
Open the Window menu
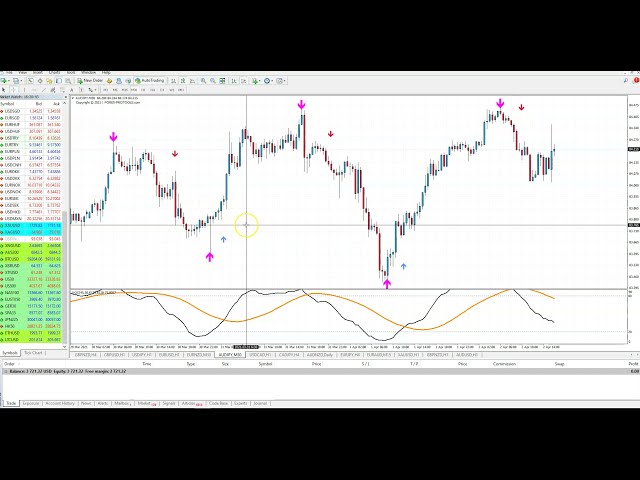[x=88, y=73]
